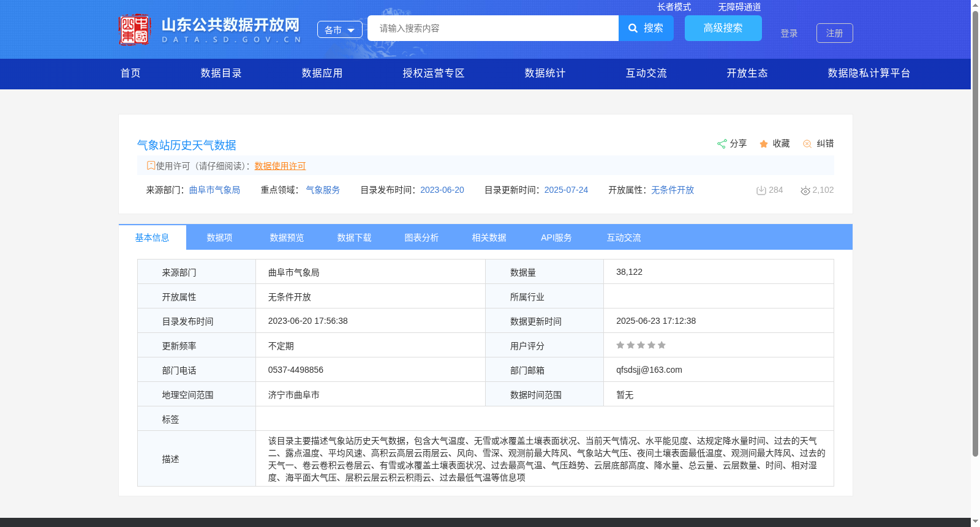
Task: Switch to the 互动交流 detail tab
Action: (x=624, y=237)
